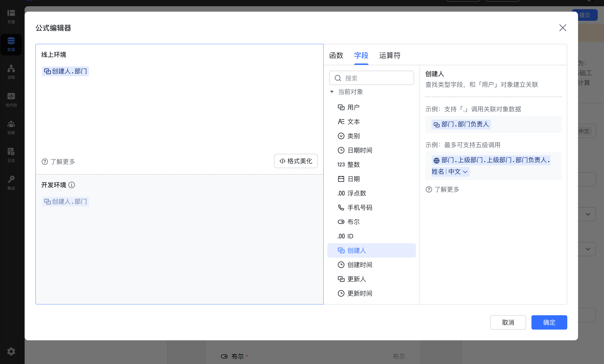Click the 创建人.部门 token in 开发环境
The height and width of the screenshot is (364, 604).
pos(65,202)
